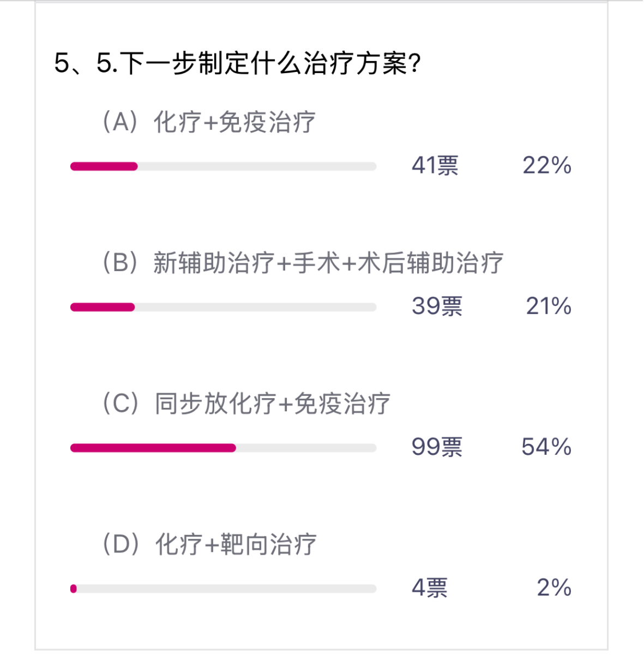Click the 21% percentage label
This screenshot has width=644, height=655.
pos(549,306)
